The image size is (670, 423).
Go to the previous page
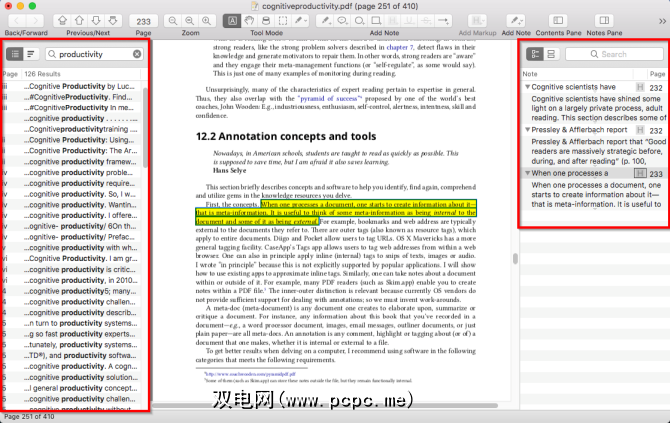click(x=79, y=21)
